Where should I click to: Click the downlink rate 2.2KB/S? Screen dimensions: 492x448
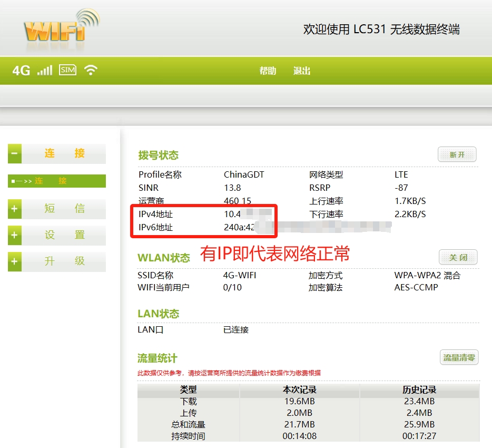pyautogui.click(x=410, y=214)
